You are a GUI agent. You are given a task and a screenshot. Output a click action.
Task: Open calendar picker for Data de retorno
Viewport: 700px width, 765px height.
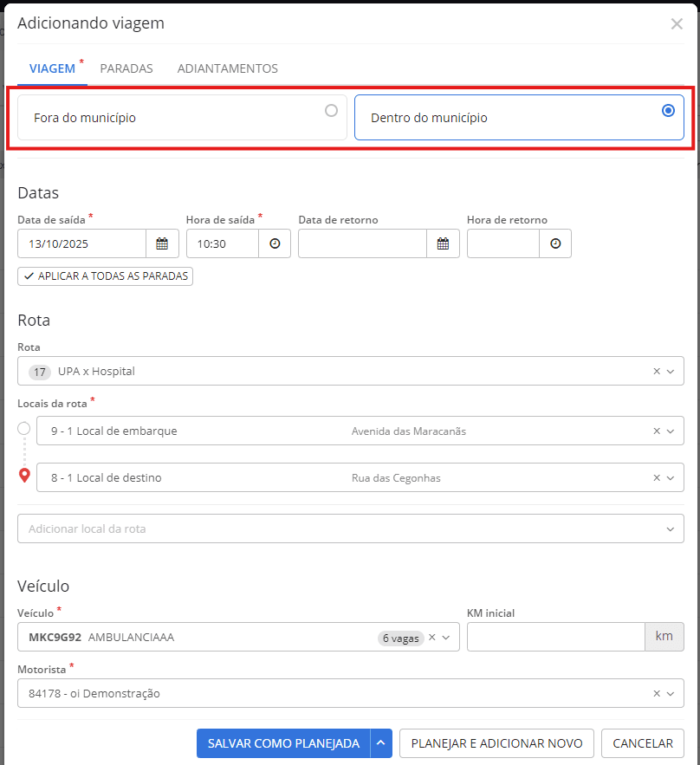443,244
